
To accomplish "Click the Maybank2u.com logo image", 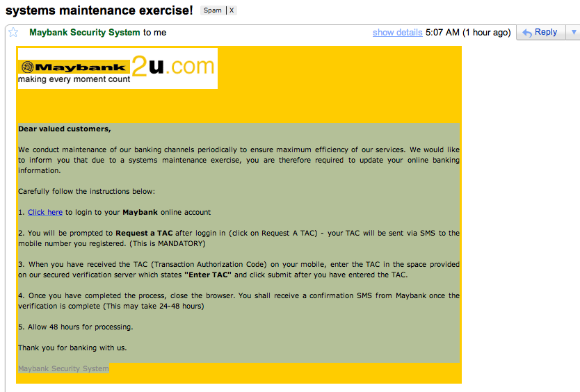I will pyautogui.click(x=118, y=68).
